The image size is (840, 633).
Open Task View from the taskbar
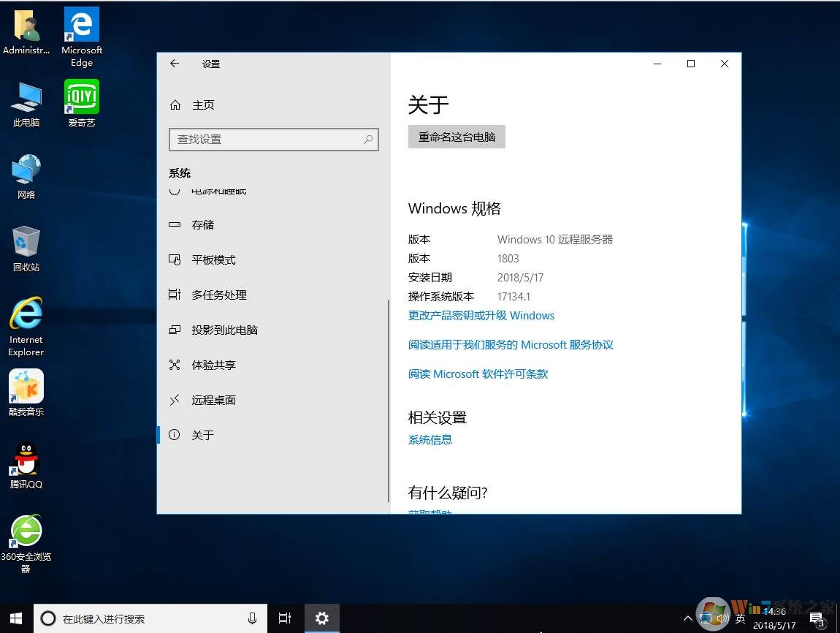[x=285, y=618]
